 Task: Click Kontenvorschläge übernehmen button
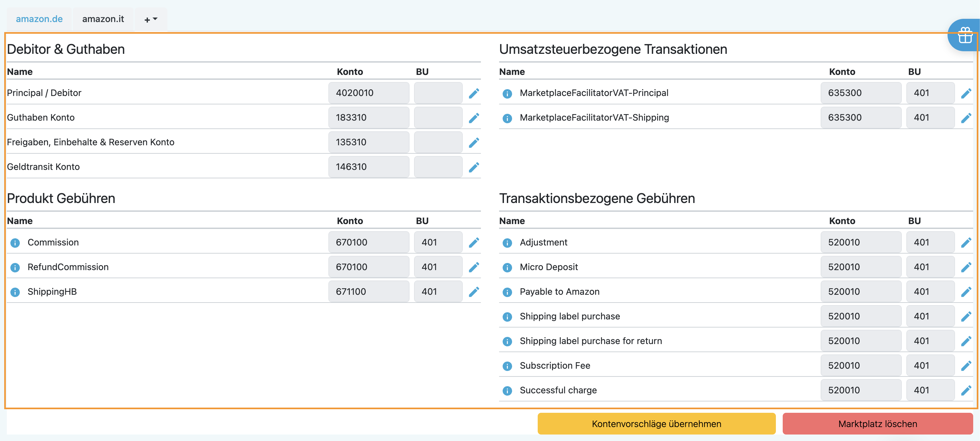656,423
